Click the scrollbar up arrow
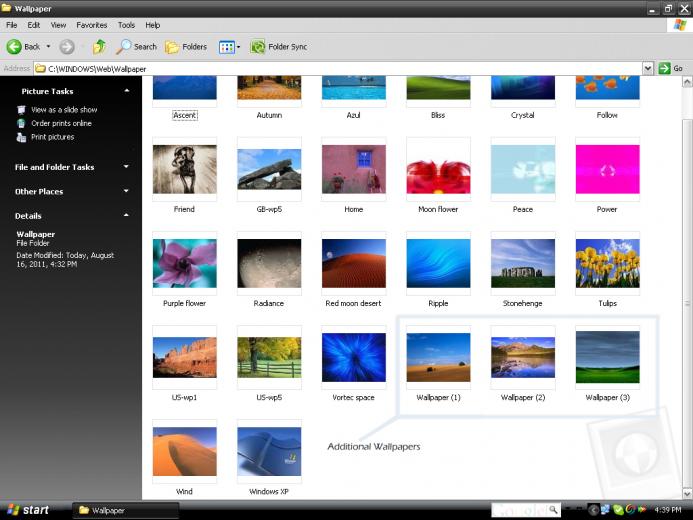The image size is (693, 520). [x=687, y=82]
